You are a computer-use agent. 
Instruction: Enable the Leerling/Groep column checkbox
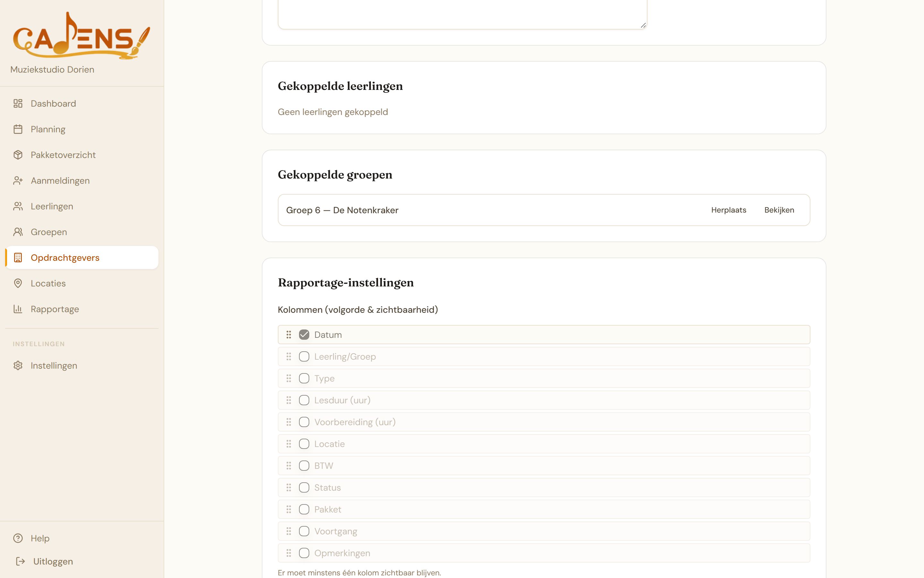[304, 357]
